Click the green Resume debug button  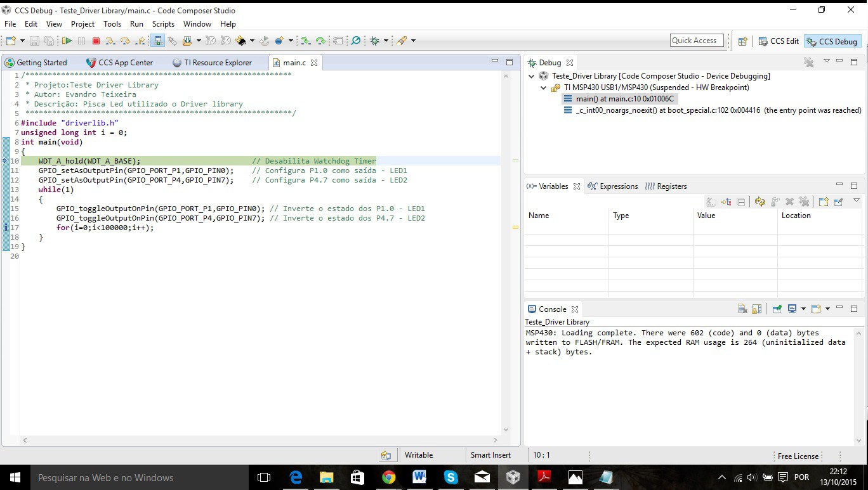point(67,41)
